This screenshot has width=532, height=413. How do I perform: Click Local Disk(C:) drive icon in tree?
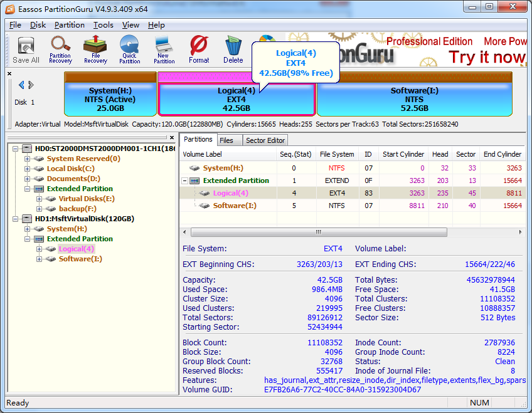[39, 169]
